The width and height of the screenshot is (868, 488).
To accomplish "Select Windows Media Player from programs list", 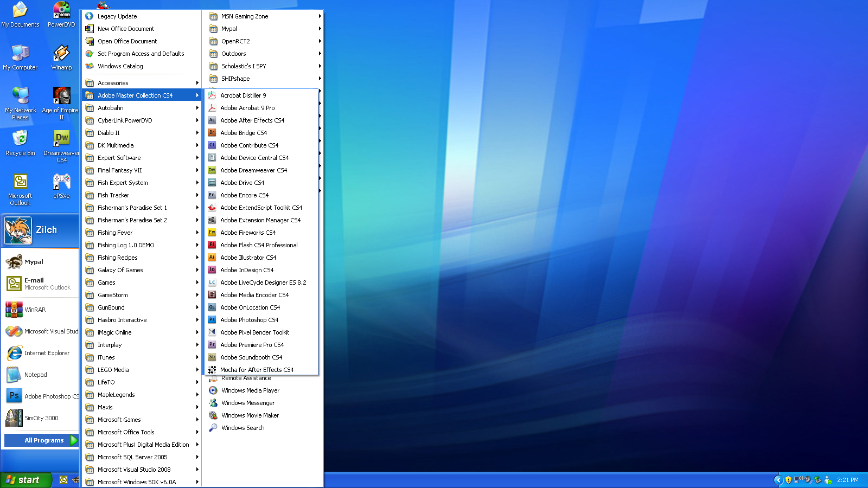I will coord(250,390).
